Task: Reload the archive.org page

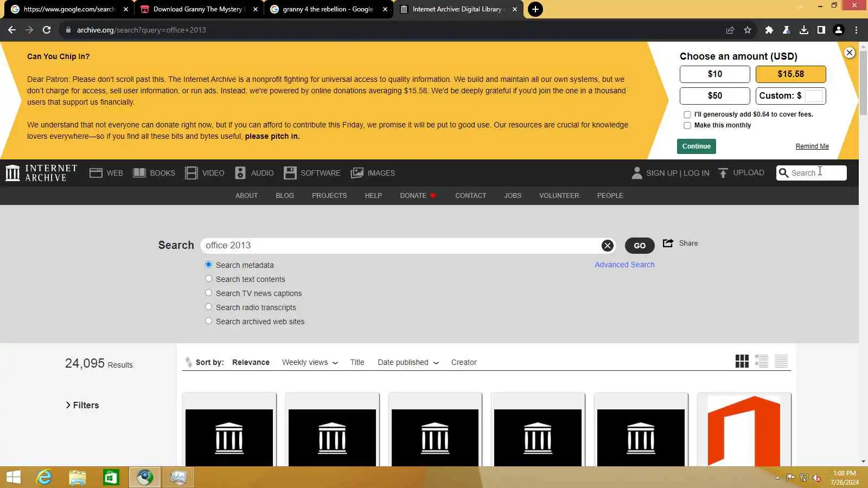Action: coord(47,30)
